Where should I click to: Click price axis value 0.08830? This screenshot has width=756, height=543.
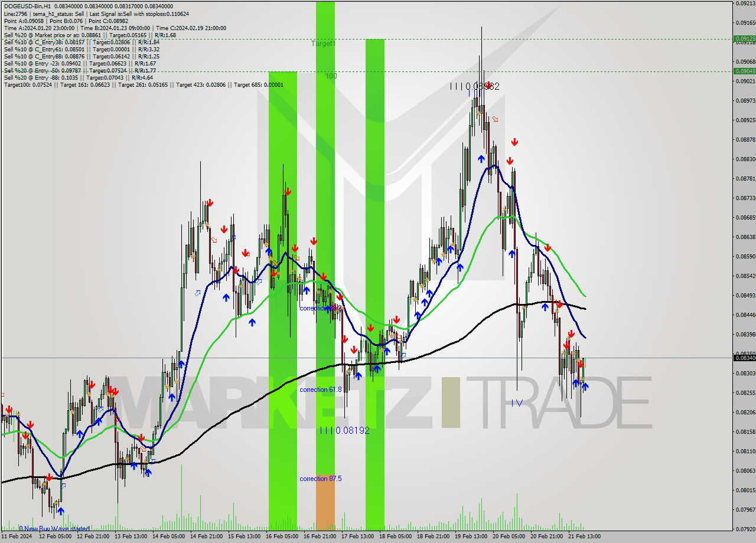click(746, 159)
